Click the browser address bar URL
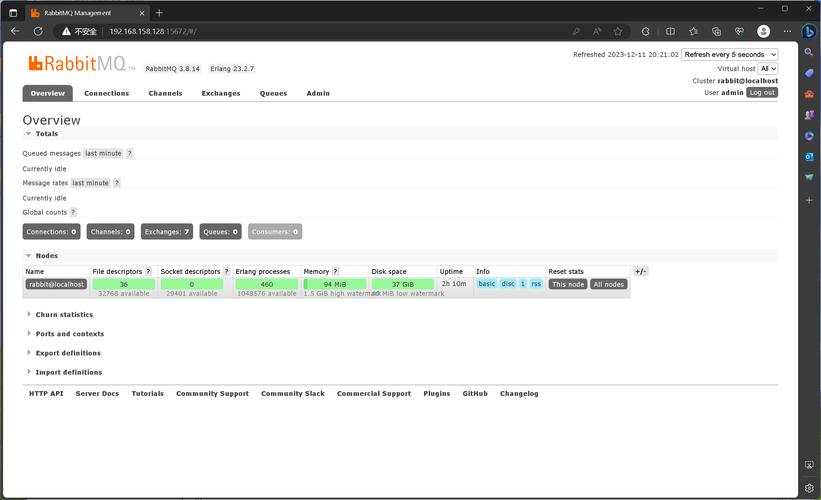The image size is (821, 500). click(x=153, y=31)
